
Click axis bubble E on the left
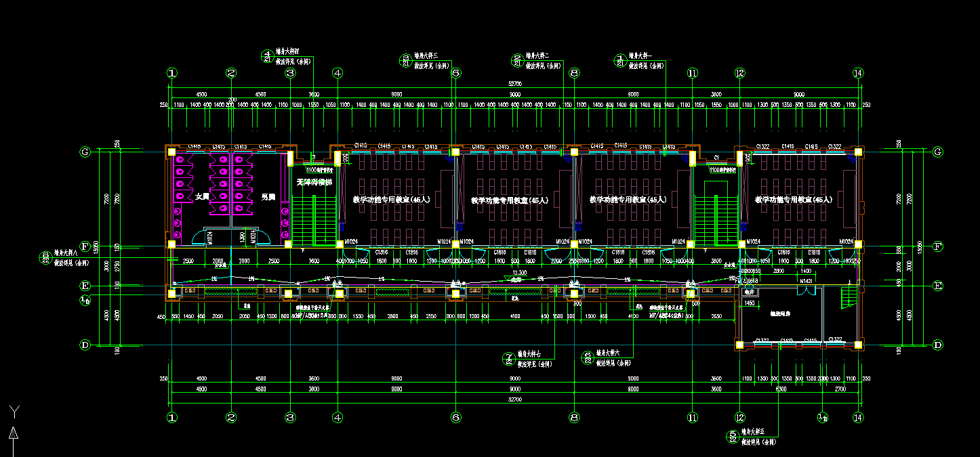click(85, 286)
